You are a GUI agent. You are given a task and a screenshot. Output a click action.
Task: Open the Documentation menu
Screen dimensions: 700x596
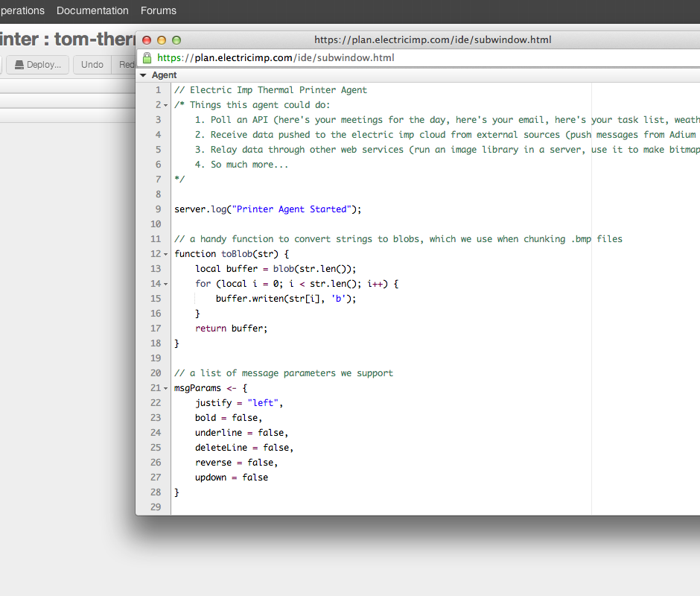tap(92, 10)
